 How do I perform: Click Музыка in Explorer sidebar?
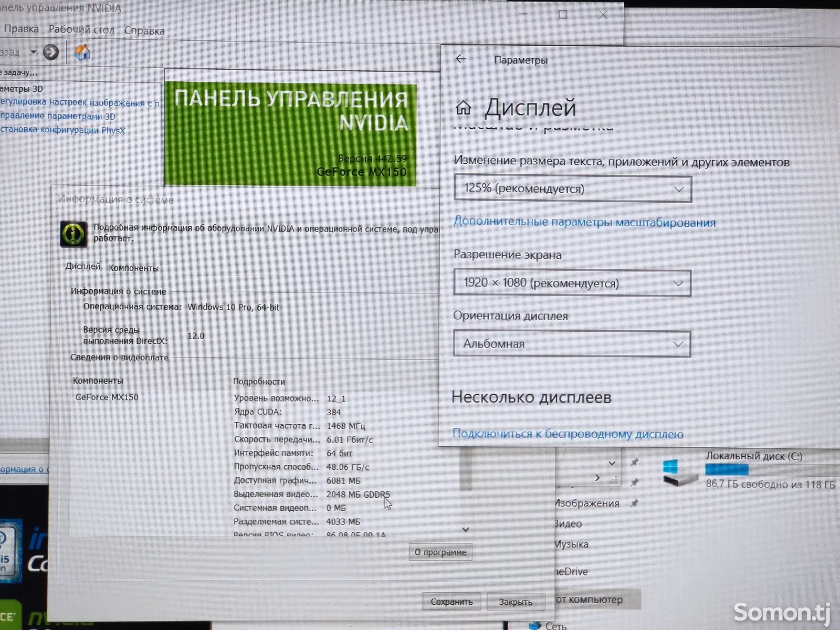tap(571, 544)
